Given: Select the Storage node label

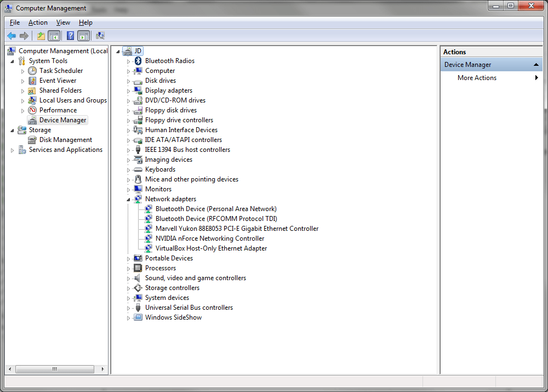Looking at the screenshot, I should click(40, 130).
